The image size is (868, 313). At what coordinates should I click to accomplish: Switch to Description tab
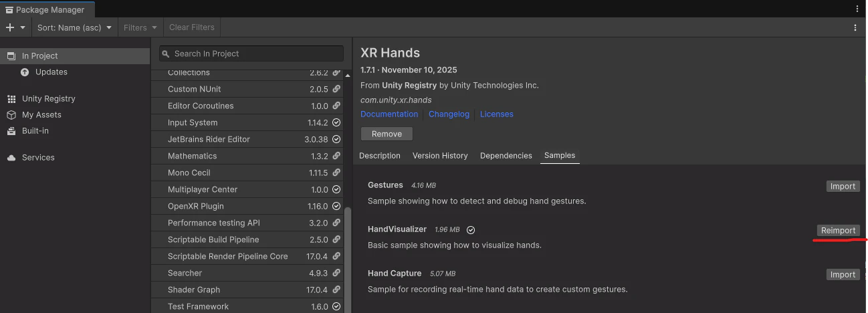[x=380, y=155]
